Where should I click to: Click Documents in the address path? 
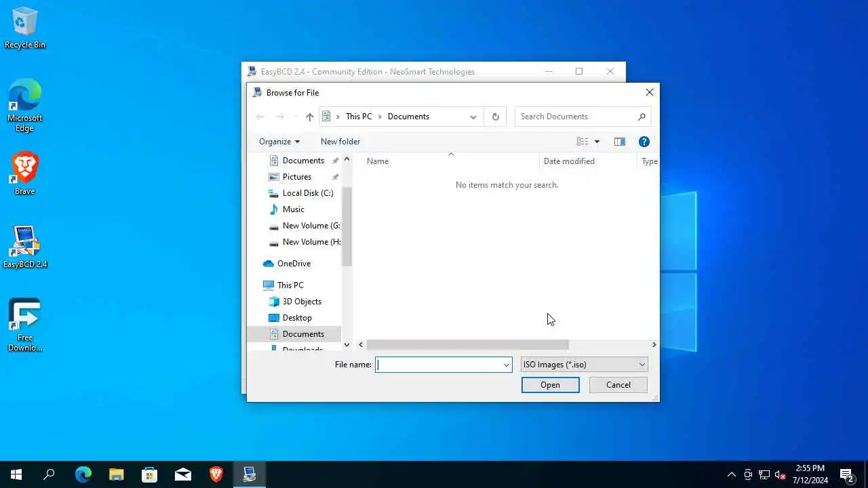click(x=408, y=117)
